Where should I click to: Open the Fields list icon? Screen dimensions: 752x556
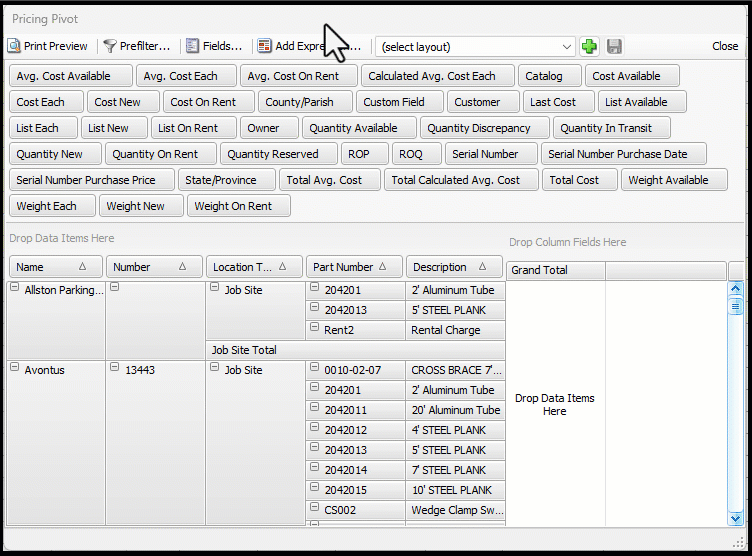tap(192, 46)
